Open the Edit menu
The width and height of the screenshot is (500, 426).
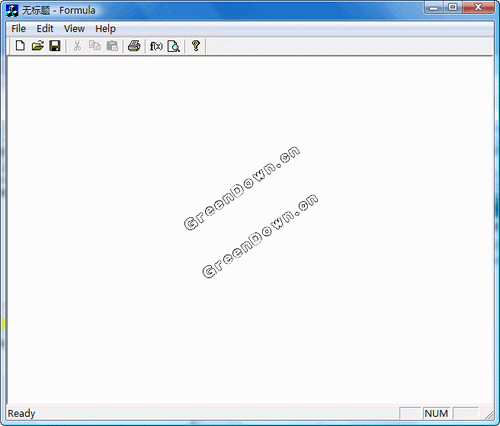(45, 29)
